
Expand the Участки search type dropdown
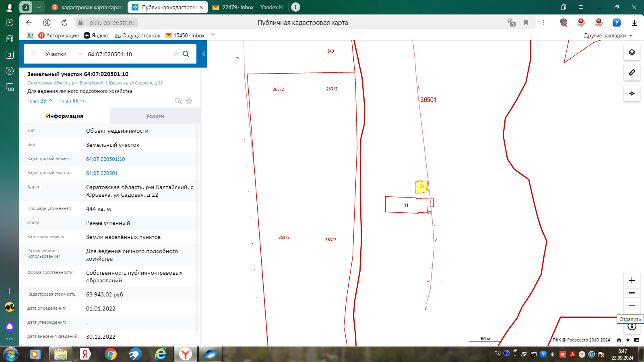coord(80,54)
